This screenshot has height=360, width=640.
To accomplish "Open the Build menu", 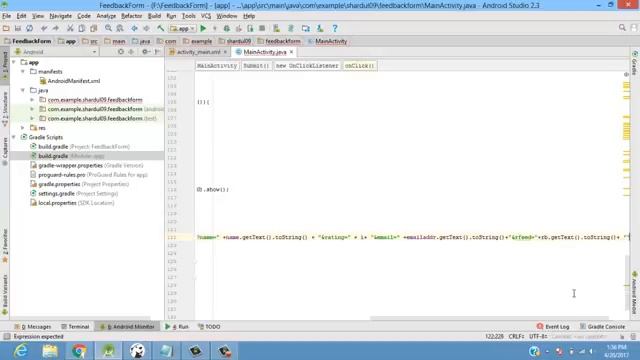I will pyautogui.click(x=154, y=16).
